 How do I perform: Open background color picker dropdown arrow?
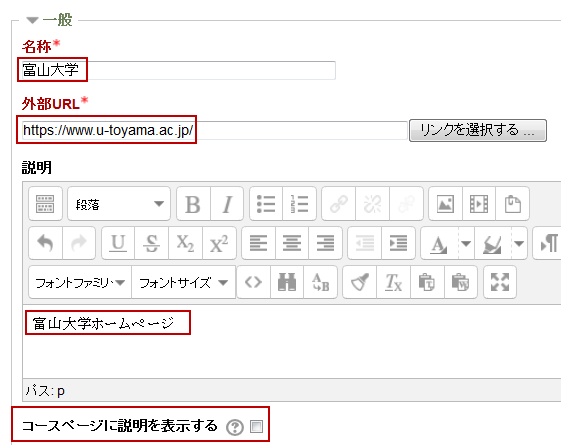click(519, 243)
